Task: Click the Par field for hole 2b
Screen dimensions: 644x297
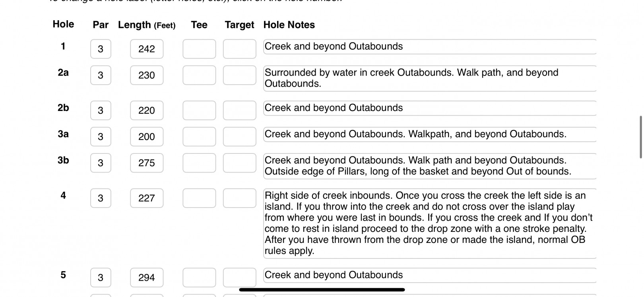Action: (x=101, y=111)
